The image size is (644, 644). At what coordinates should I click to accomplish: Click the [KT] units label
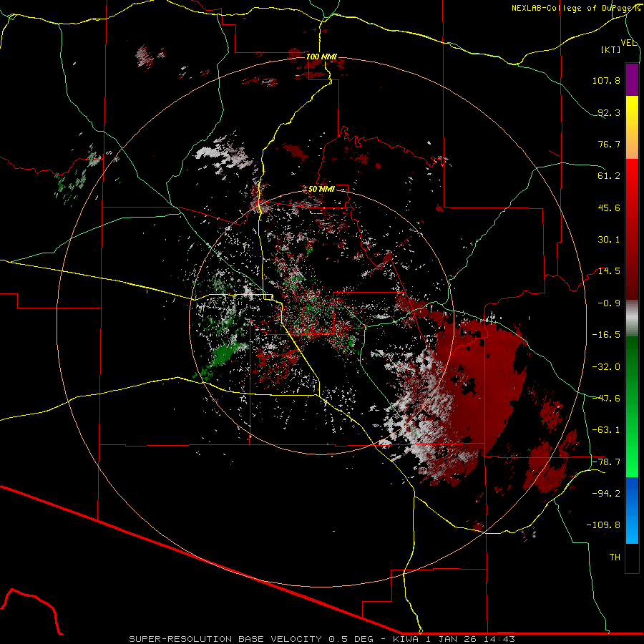(x=611, y=49)
